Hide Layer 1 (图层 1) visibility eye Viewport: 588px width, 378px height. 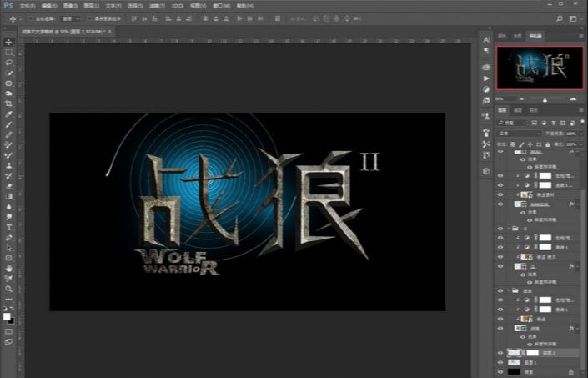[x=500, y=363]
